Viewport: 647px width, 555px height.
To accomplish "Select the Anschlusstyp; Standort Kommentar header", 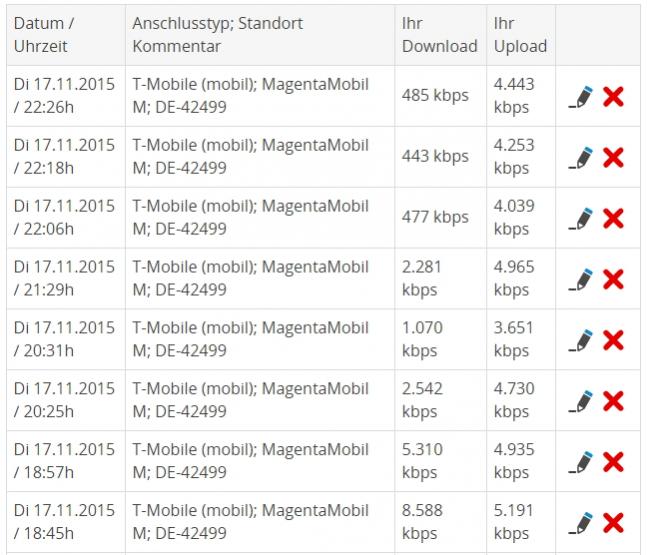I will [x=217, y=34].
